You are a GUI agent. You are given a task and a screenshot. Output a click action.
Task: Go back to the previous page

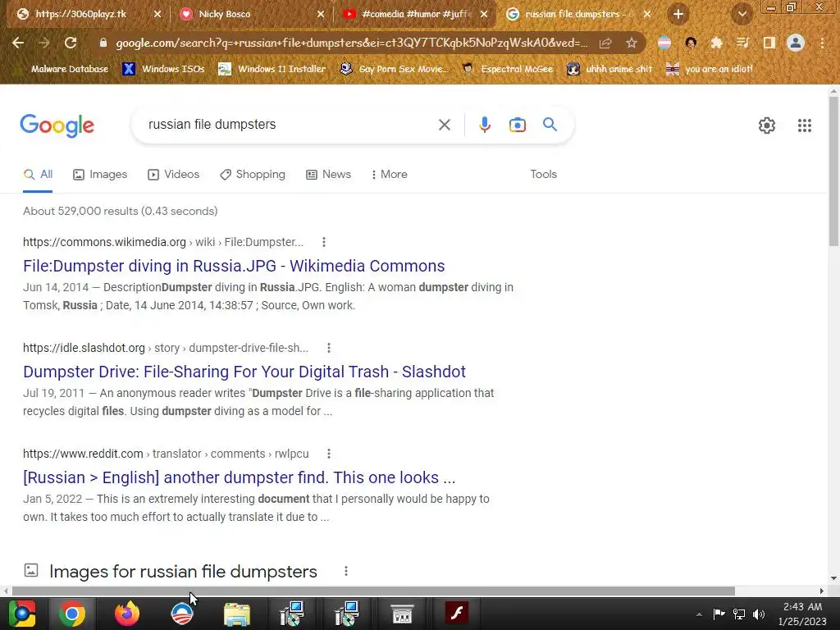click(x=18, y=43)
